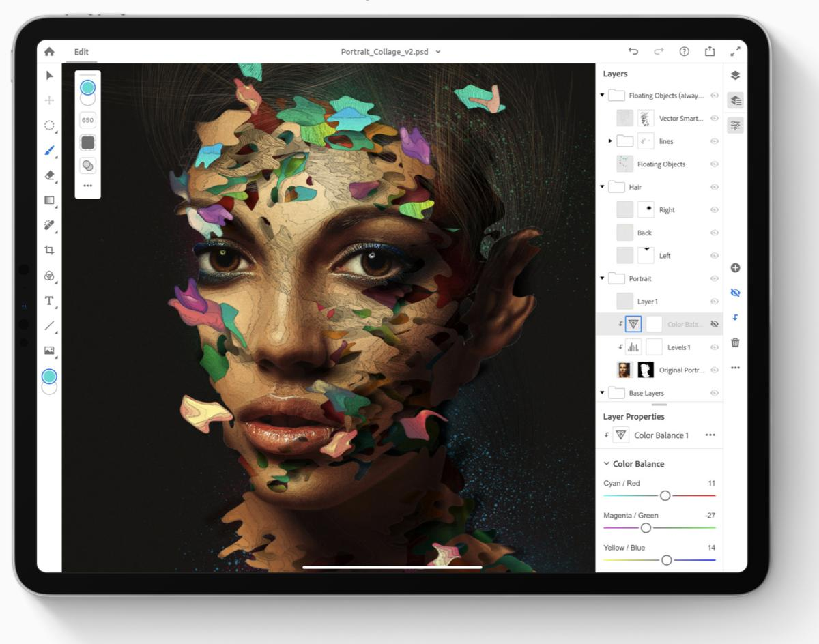Collapse the Hair group
819x644 pixels.
coord(602,187)
